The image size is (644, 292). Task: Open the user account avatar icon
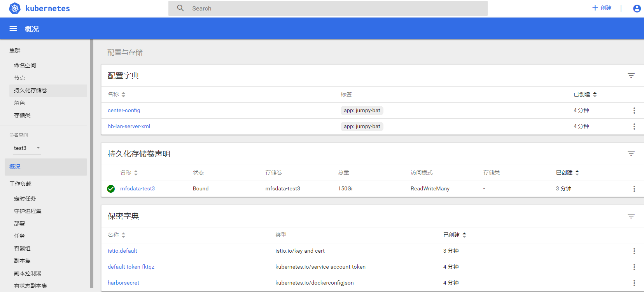coord(637,8)
